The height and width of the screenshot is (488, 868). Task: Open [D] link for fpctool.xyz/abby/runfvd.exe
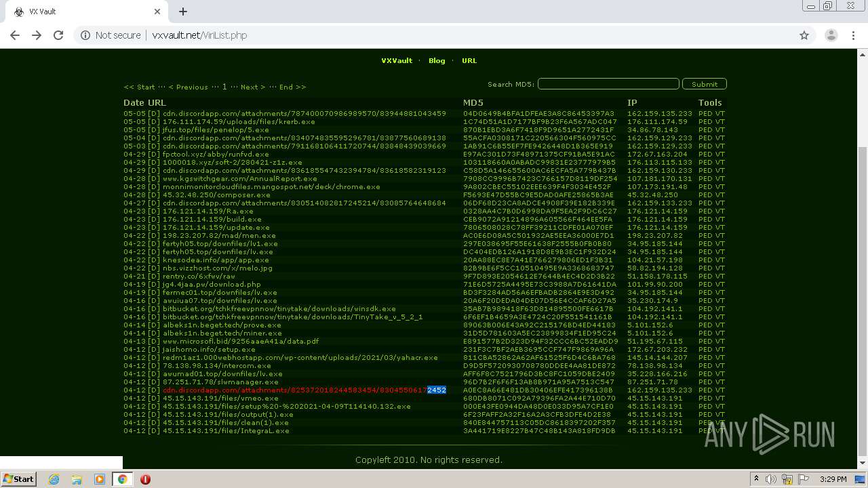pyautogui.click(x=153, y=154)
